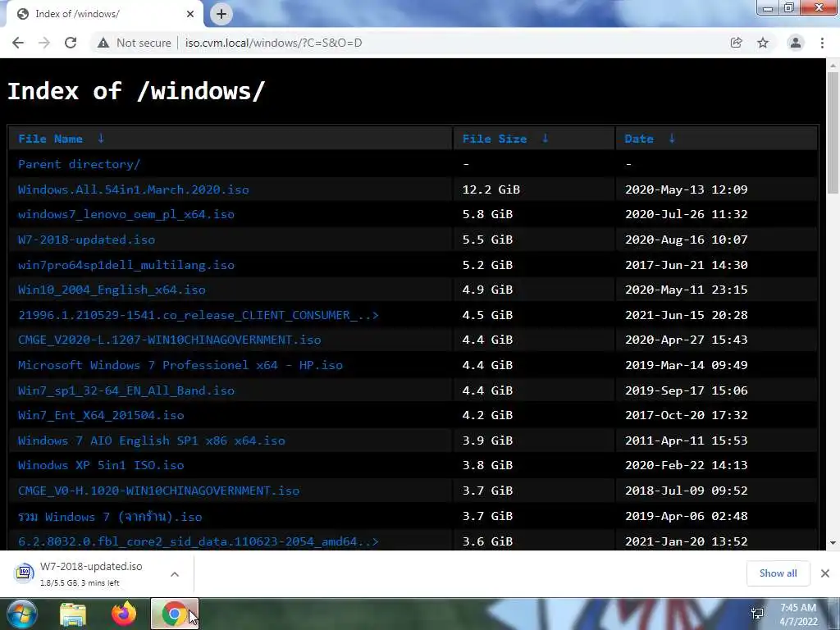The height and width of the screenshot is (630, 840).
Task: Click scrollbar down arrow
Action: [833, 543]
